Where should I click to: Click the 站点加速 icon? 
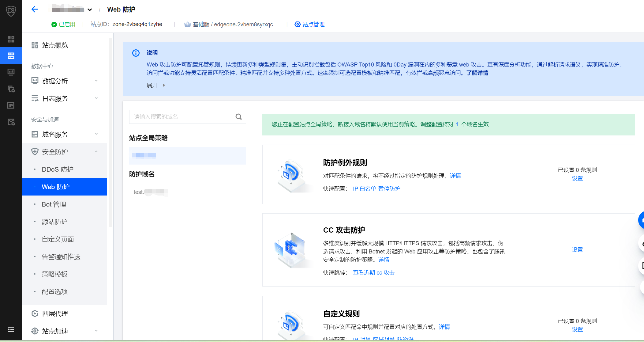coord(35,331)
